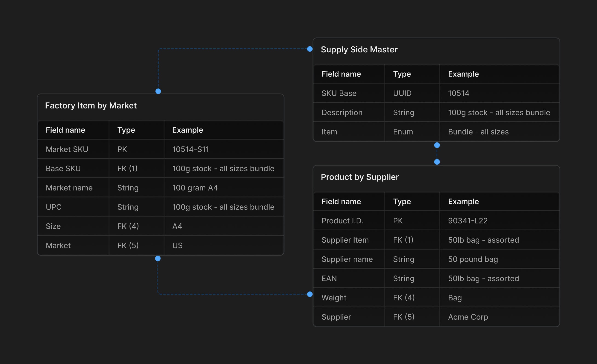
Task: Click connector dot beside the Weight row
Action: pyautogui.click(x=310, y=294)
